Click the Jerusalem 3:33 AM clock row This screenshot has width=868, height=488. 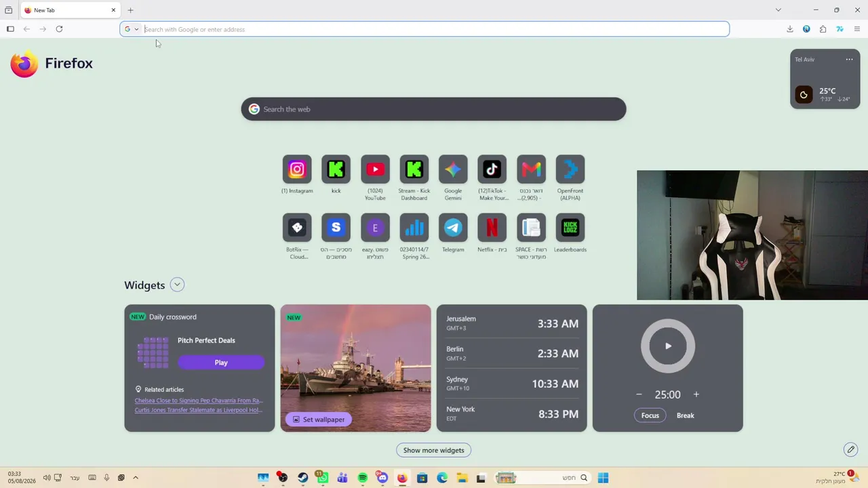point(512,323)
